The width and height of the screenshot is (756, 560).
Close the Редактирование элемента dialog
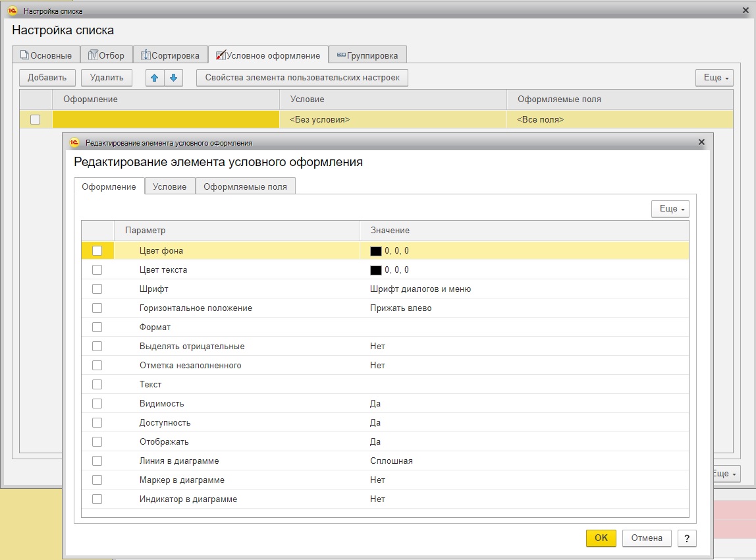(701, 142)
